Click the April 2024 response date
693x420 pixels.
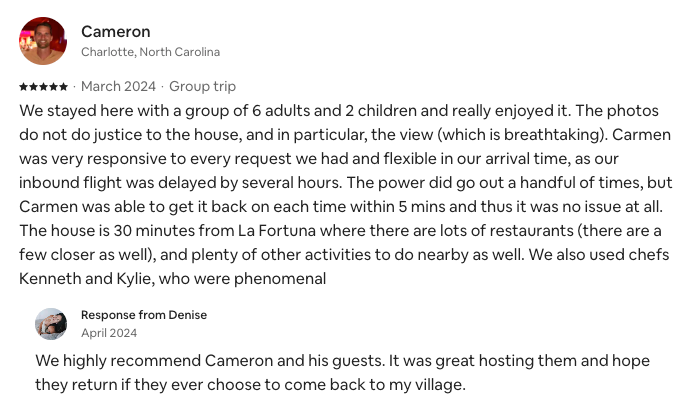(109, 333)
